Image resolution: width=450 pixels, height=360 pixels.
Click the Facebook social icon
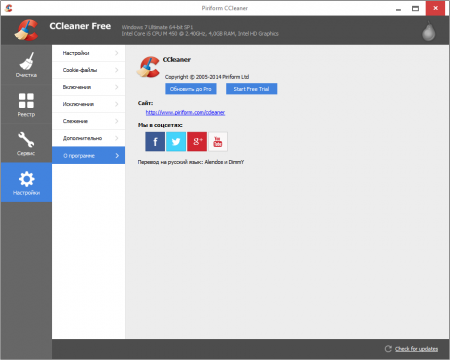(x=155, y=141)
